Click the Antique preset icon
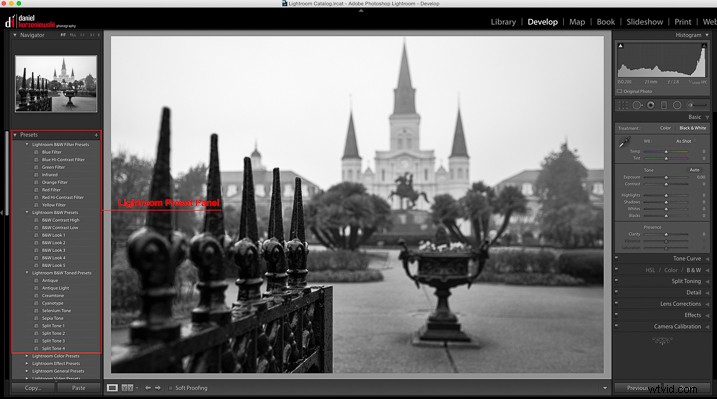Viewport: 717px width, 399px height. [x=36, y=281]
